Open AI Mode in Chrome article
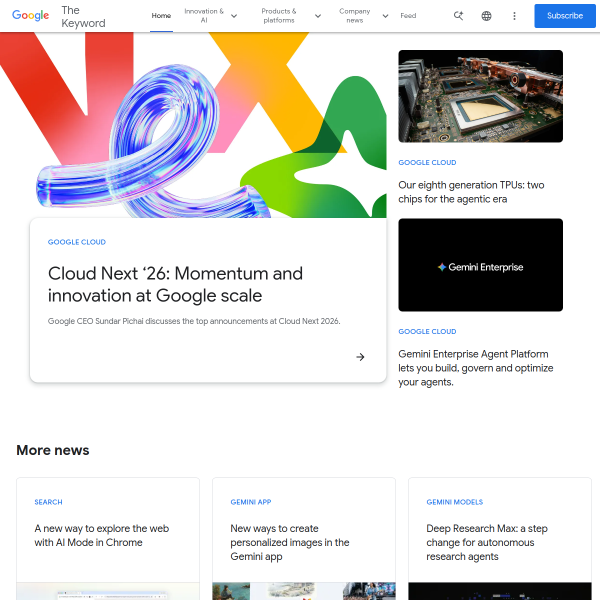 click(101, 535)
